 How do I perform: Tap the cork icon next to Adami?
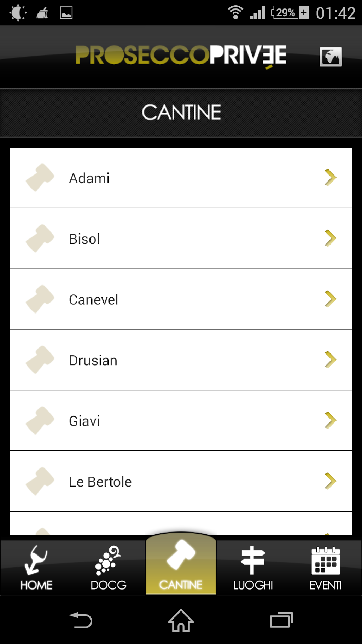[x=40, y=178]
